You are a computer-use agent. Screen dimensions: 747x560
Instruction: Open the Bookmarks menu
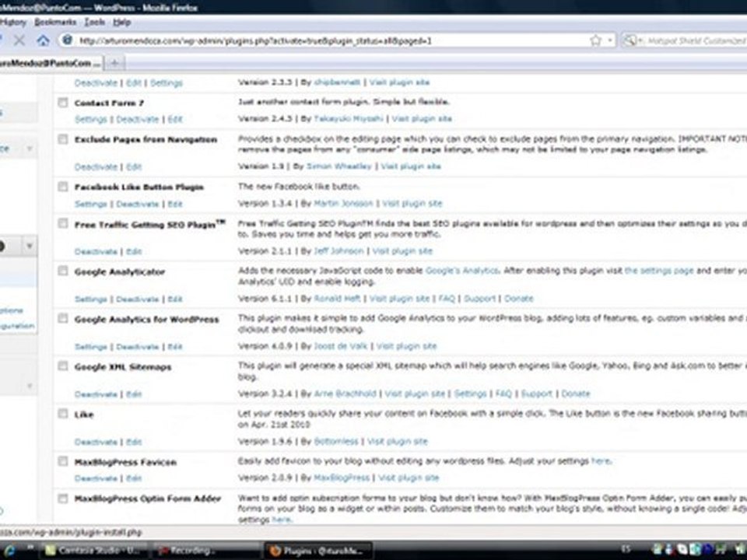[55, 22]
